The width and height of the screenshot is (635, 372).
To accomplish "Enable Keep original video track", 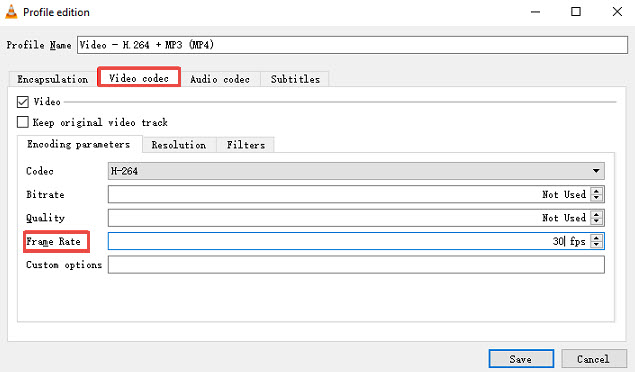I will pos(23,122).
